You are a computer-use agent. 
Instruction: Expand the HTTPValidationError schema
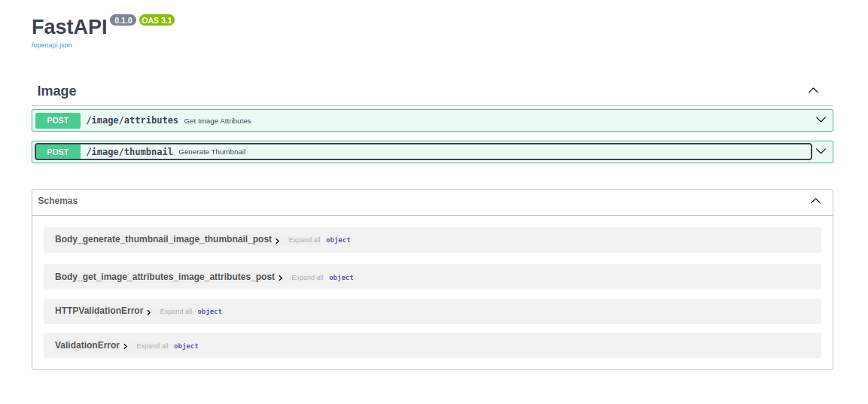click(x=99, y=311)
